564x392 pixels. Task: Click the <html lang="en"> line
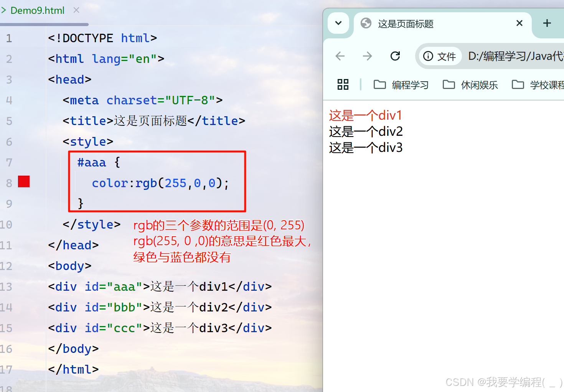[x=106, y=59]
